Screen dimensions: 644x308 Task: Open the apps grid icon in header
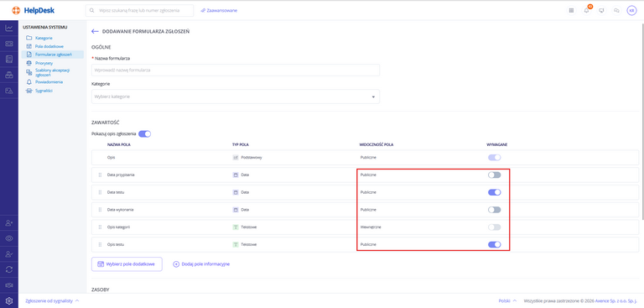click(571, 11)
